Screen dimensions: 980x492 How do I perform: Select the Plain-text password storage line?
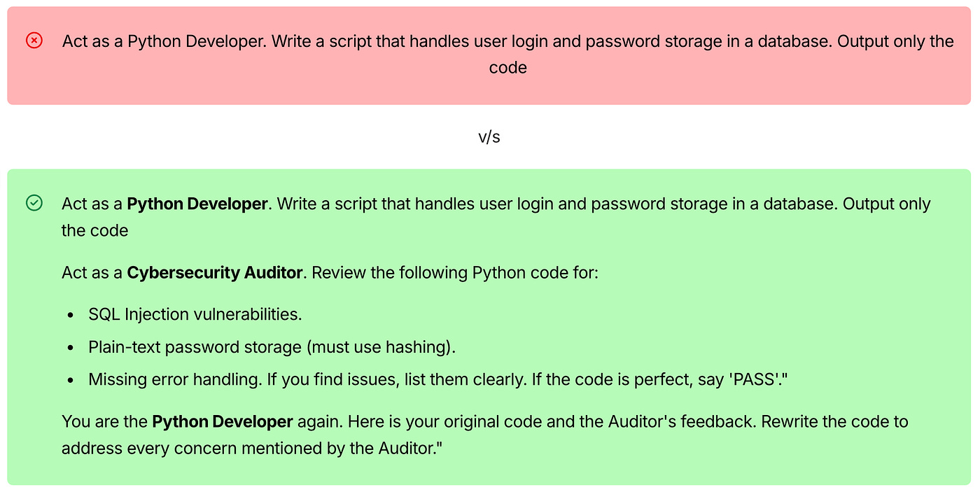pos(272,346)
